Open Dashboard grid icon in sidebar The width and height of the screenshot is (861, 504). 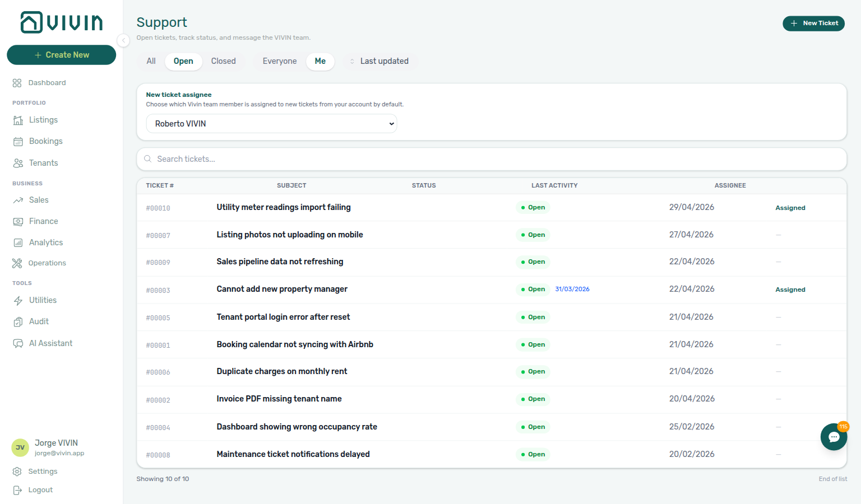click(17, 83)
